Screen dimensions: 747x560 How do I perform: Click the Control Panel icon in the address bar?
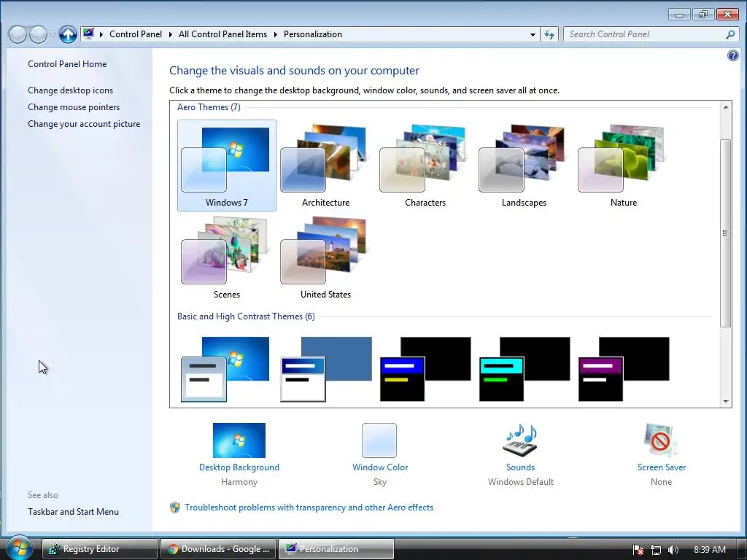[88, 34]
